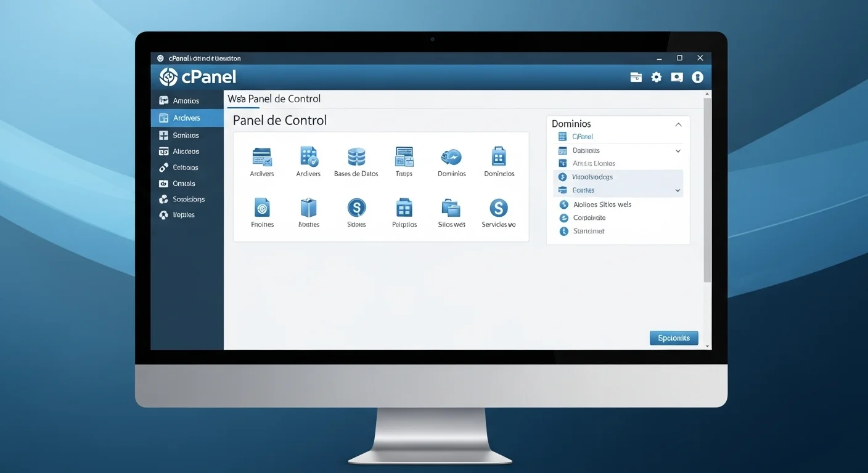The image size is (868, 473).
Task: Switch to the Web Panel de Control tab
Action: (x=274, y=99)
